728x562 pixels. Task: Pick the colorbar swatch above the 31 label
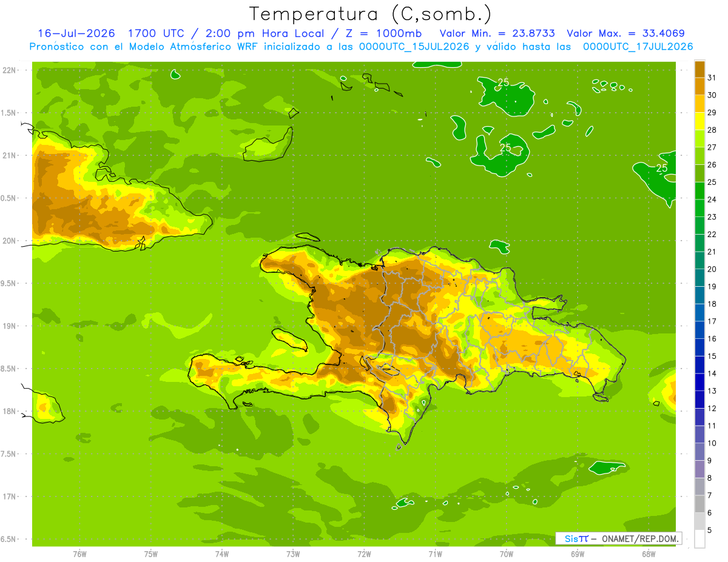tap(699, 69)
